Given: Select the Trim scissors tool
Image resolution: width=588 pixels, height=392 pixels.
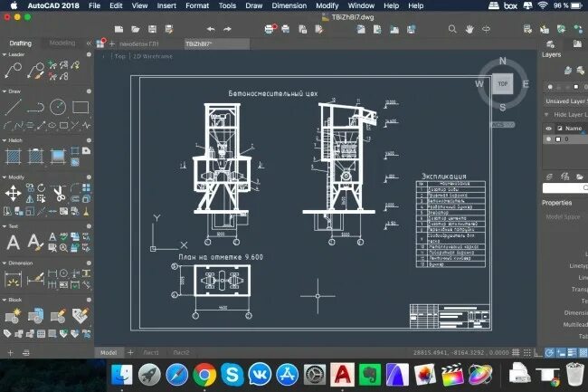Looking at the screenshot, I should click(59, 193).
